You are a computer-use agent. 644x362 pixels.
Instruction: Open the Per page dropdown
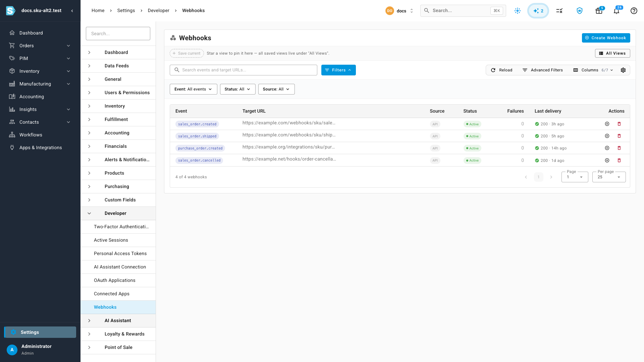[x=609, y=177]
